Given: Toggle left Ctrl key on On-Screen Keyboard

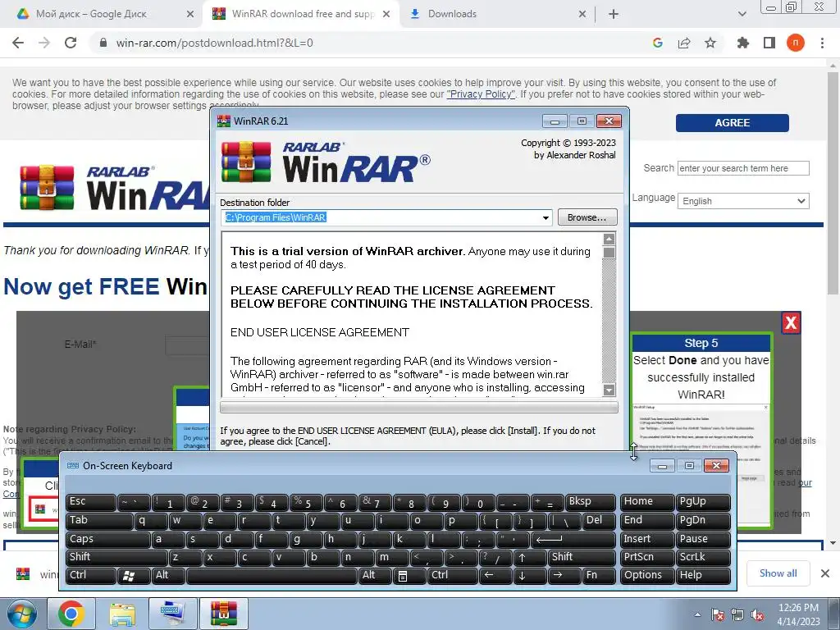Looking at the screenshot, I should point(90,575).
